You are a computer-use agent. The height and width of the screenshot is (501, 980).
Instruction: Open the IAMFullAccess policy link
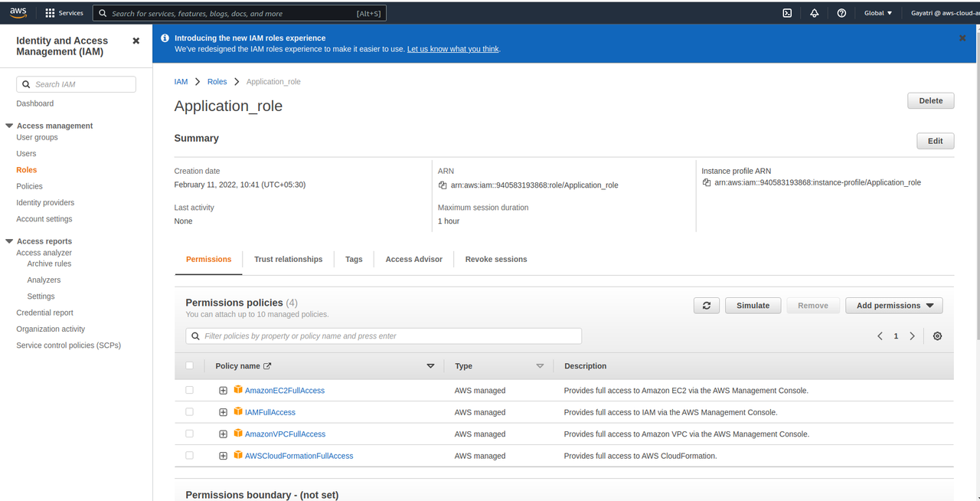coord(270,412)
